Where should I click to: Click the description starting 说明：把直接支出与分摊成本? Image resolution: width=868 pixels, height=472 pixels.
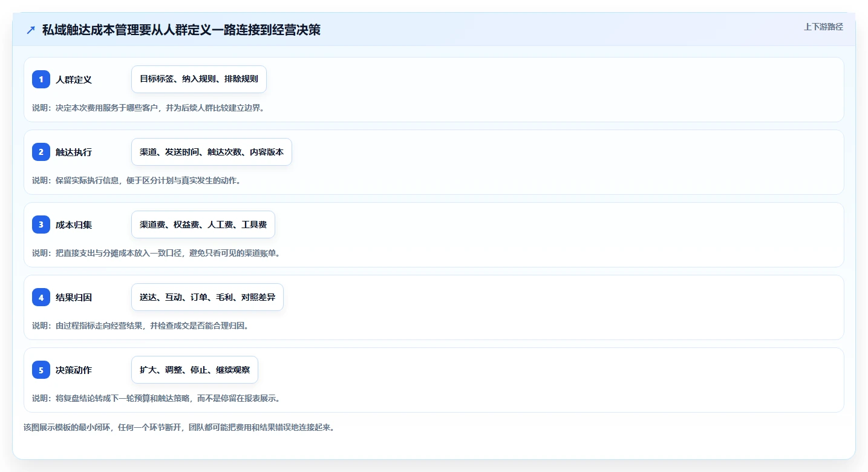pos(156,253)
